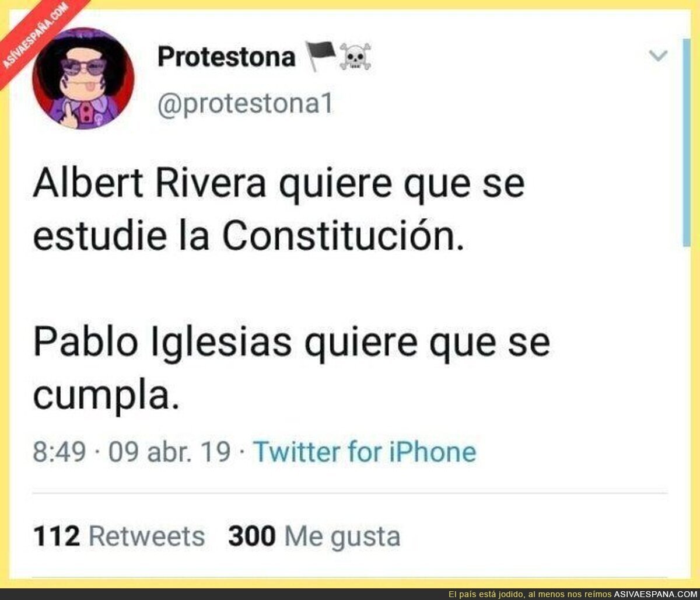The image size is (700, 600).
Task: Open the Protestona display name
Action: point(227,57)
